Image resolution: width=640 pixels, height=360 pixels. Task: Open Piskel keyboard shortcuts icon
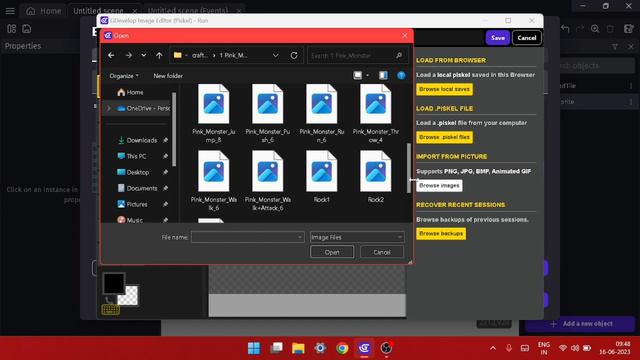(111, 310)
